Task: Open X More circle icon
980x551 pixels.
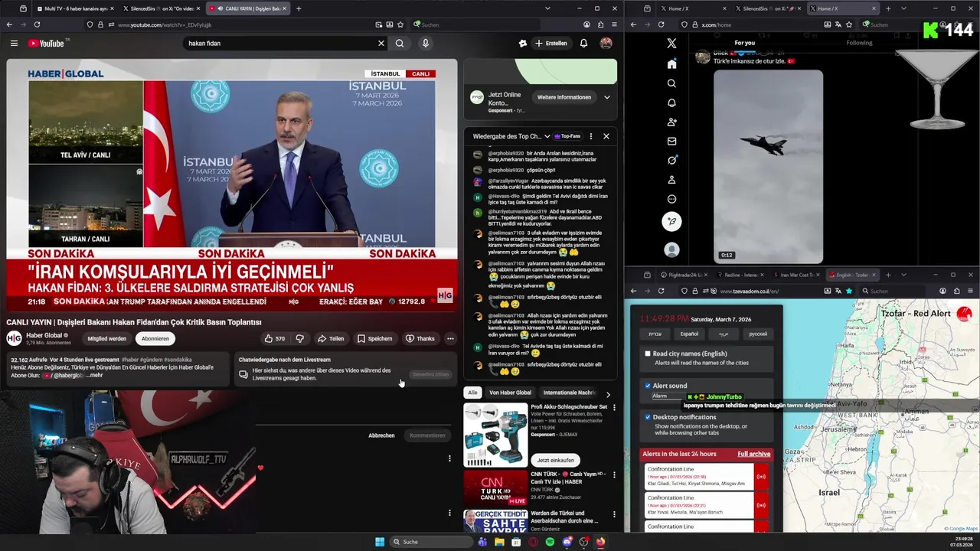Action: [671, 199]
